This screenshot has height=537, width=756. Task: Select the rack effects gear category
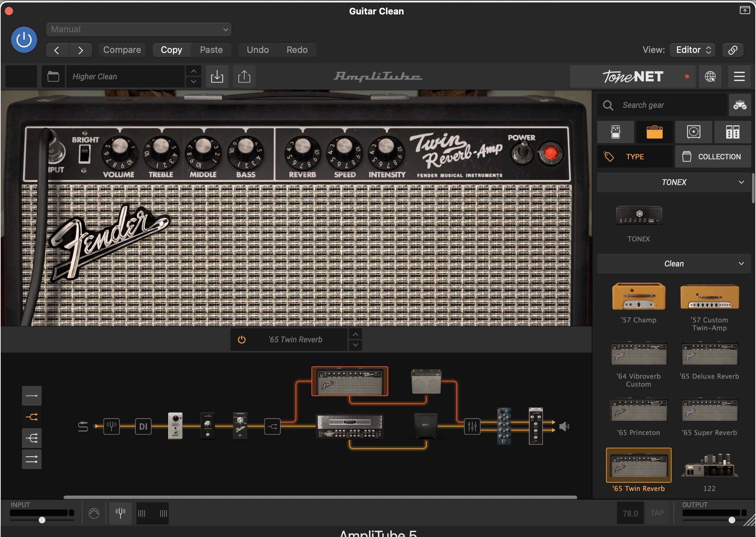[x=733, y=132]
